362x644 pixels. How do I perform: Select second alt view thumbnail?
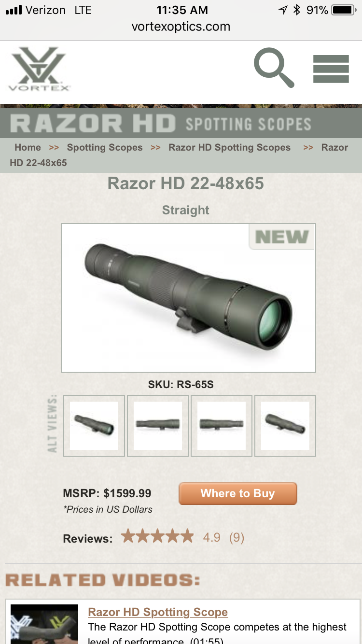[x=158, y=425]
